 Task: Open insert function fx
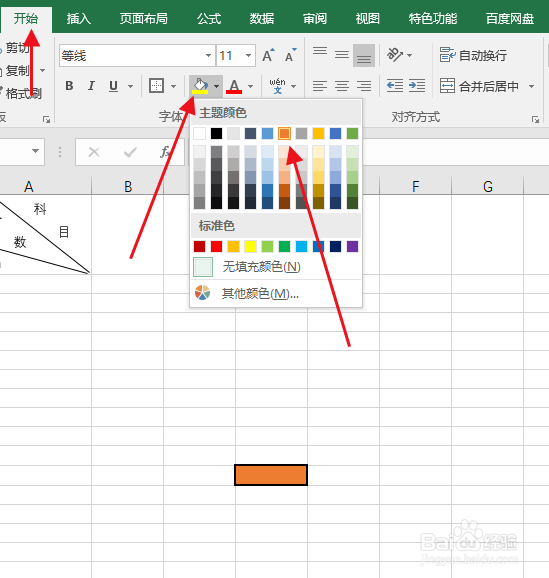click(165, 152)
